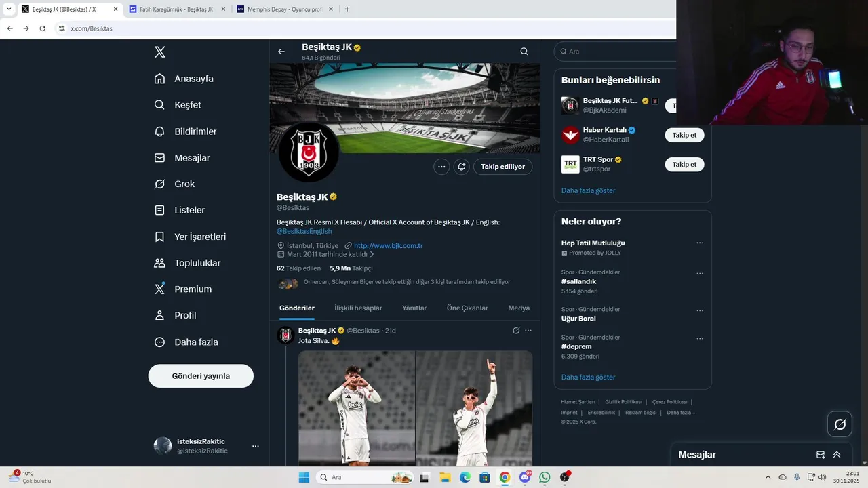Open Listeler in the sidebar
This screenshot has width=868, height=488.
pyautogui.click(x=179, y=211)
